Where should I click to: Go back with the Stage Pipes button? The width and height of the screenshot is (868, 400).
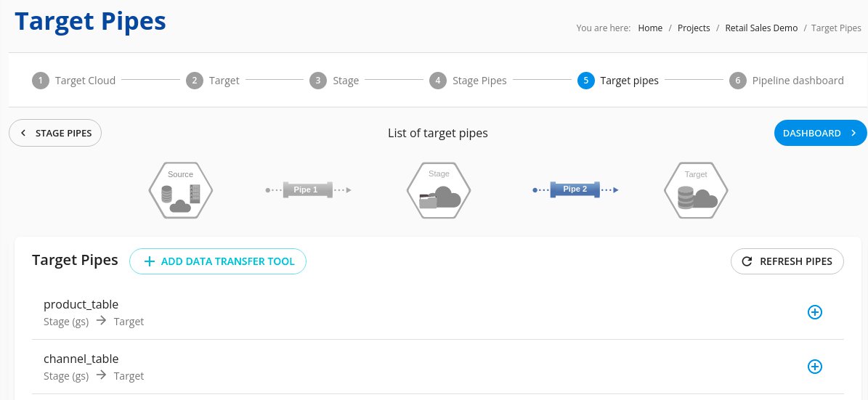point(55,133)
